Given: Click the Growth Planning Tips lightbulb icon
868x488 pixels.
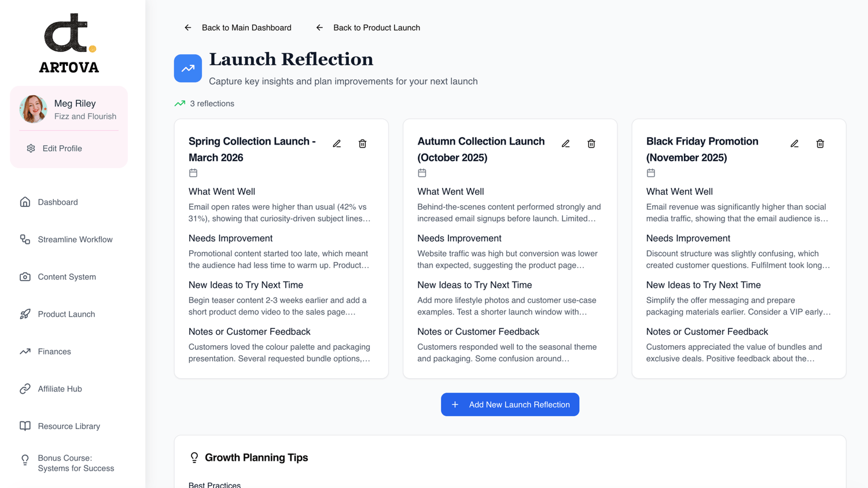Looking at the screenshot, I should point(194,457).
